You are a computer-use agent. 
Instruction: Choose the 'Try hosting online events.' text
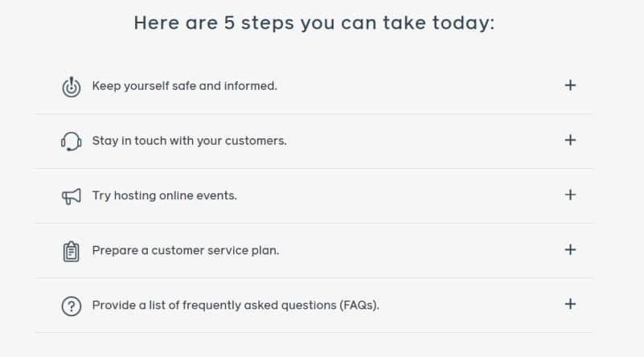click(x=164, y=195)
